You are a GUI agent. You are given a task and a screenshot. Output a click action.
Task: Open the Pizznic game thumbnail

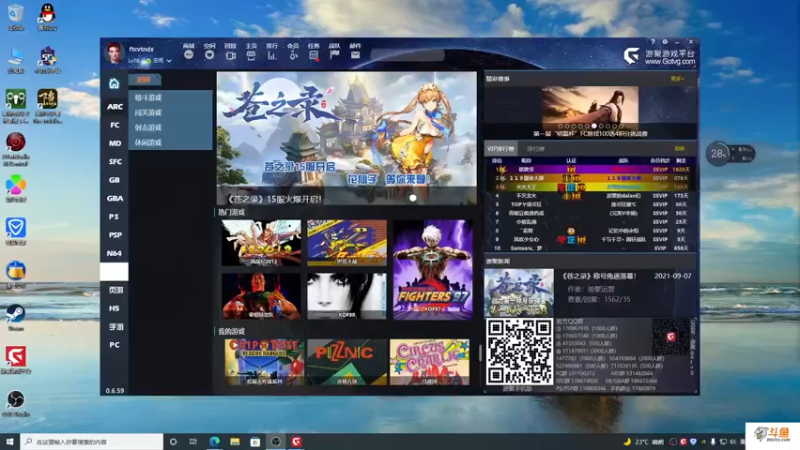point(347,362)
